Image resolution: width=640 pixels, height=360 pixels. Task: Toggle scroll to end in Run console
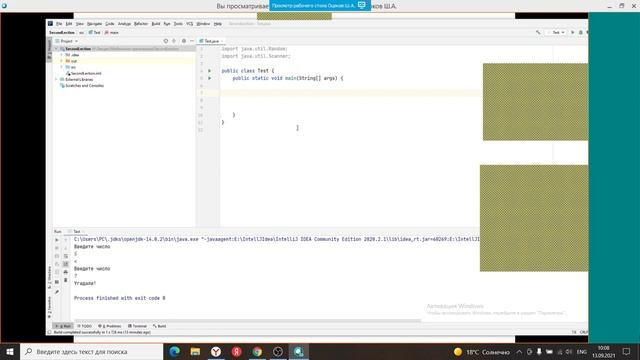click(x=66, y=264)
